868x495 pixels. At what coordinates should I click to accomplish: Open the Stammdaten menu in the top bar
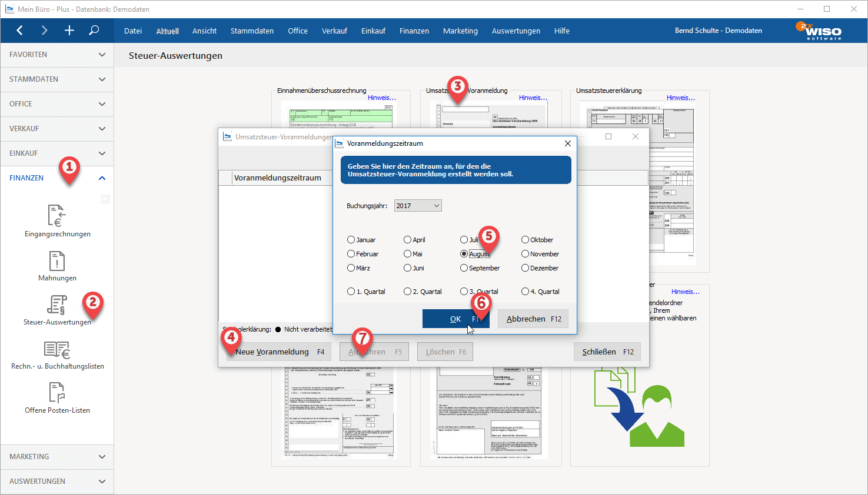pyautogui.click(x=252, y=31)
